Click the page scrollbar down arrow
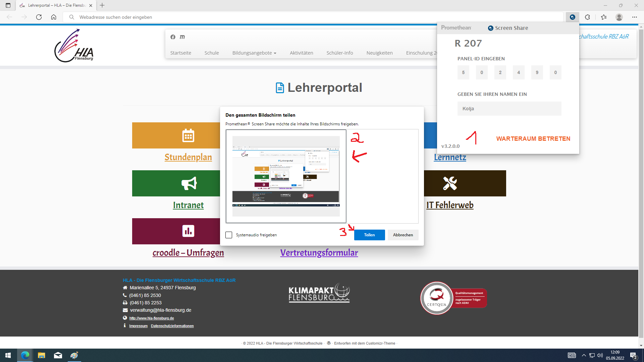 click(641, 346)
